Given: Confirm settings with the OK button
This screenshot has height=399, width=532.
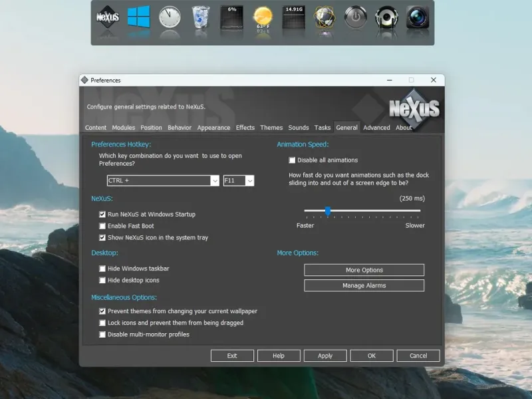Looking at the screenshot, I should [372, 356].
